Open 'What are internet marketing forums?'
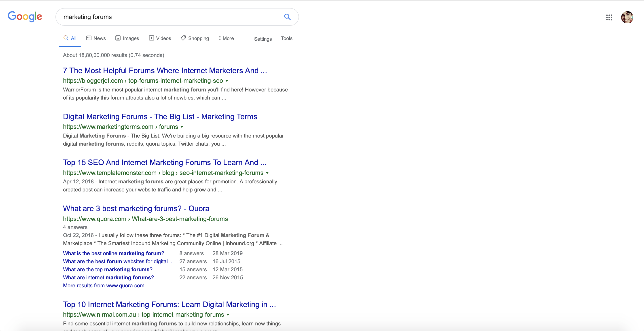 (108, 277)
